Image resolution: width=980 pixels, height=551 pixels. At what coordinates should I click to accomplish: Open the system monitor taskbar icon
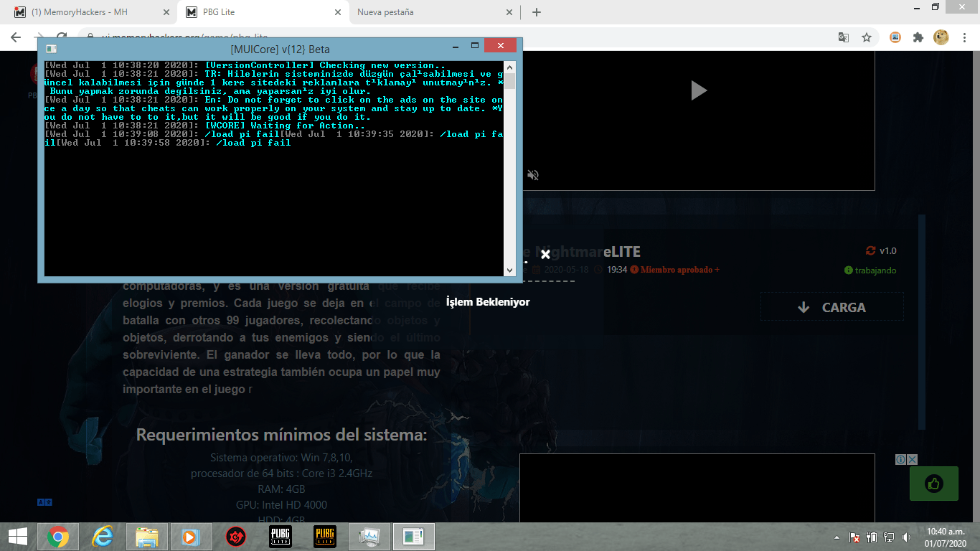pos(369,537)
